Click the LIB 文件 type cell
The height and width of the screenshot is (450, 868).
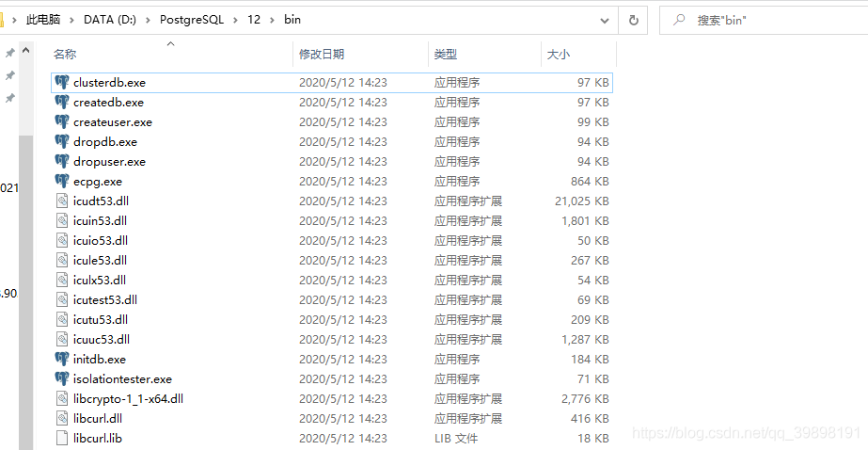point(456,439)
